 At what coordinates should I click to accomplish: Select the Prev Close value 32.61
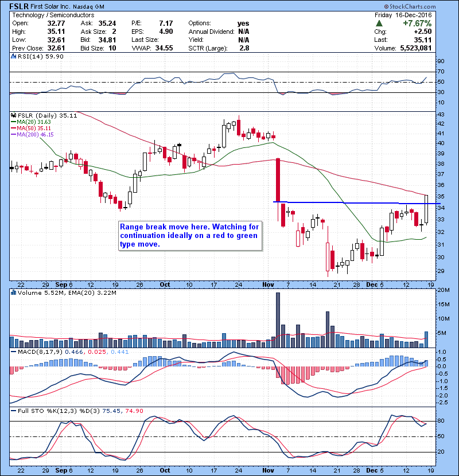[x=56, y=48]
